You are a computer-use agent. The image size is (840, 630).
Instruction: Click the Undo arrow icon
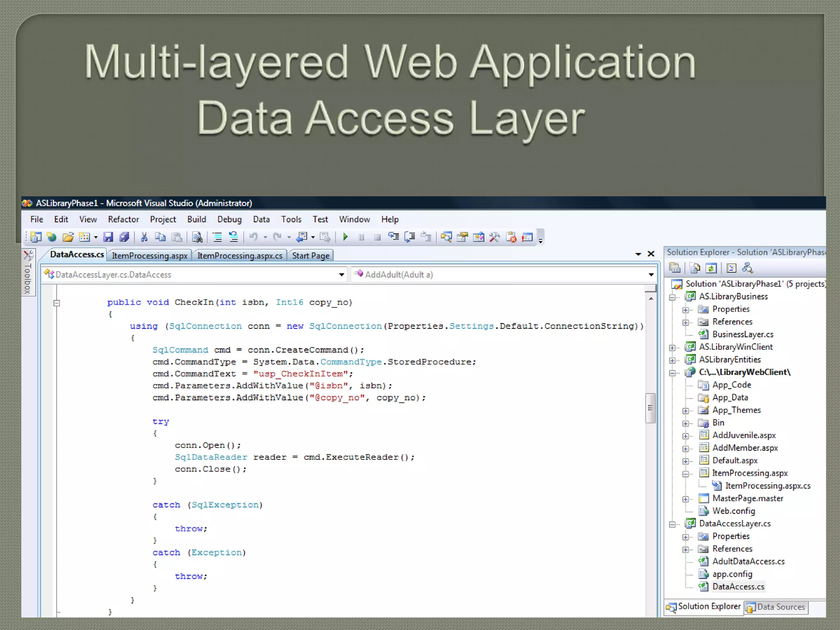pyautogui.click(x=253, y=237)
